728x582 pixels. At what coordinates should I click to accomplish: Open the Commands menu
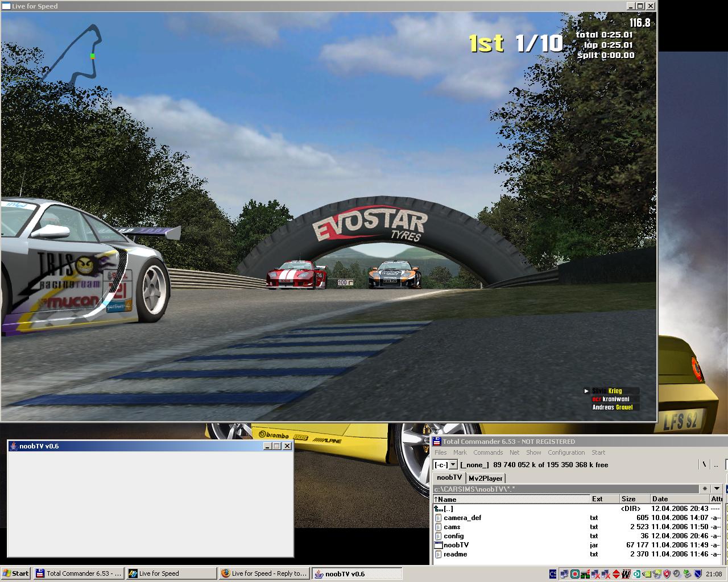tap(488, 452)
